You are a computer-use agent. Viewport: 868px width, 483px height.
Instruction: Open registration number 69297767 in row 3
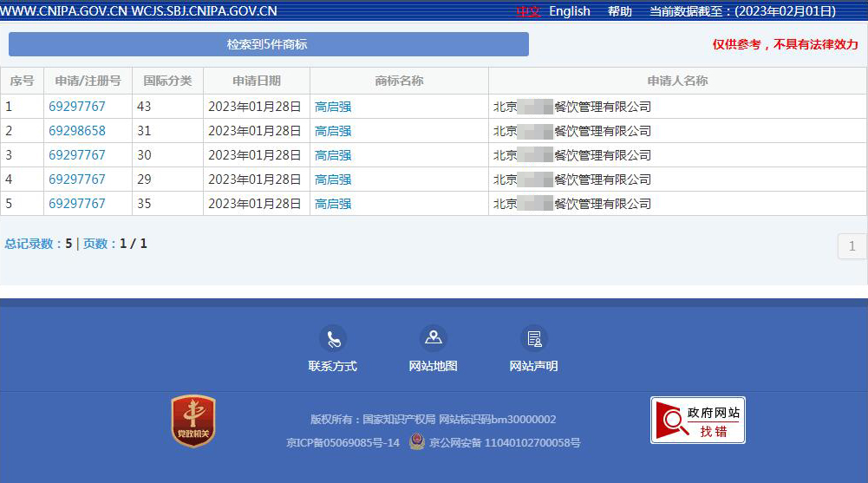77,155
